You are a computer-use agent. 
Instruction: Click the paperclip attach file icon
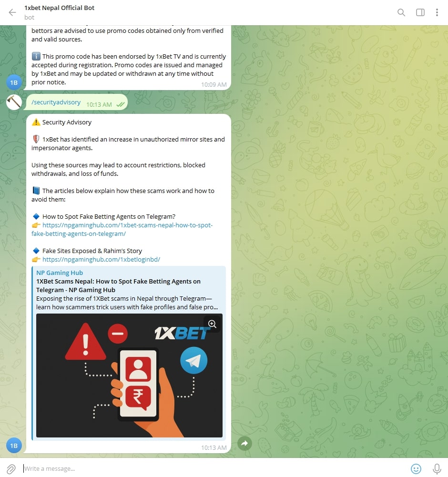point(11,469)
